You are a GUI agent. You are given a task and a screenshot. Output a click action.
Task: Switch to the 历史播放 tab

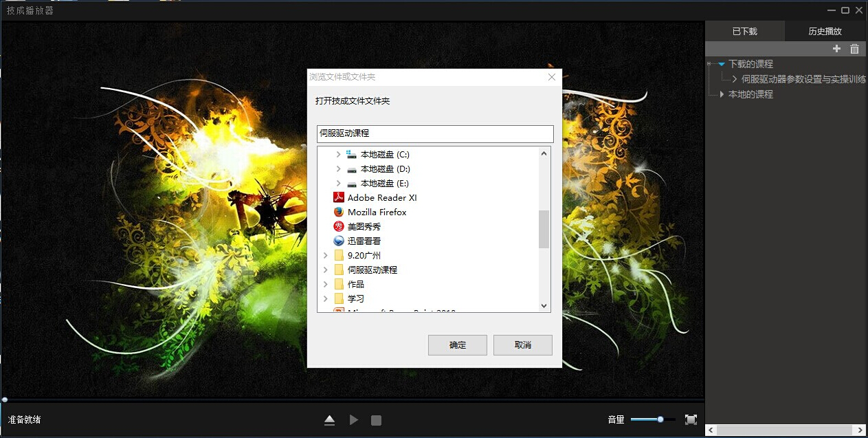coord(825,32)
